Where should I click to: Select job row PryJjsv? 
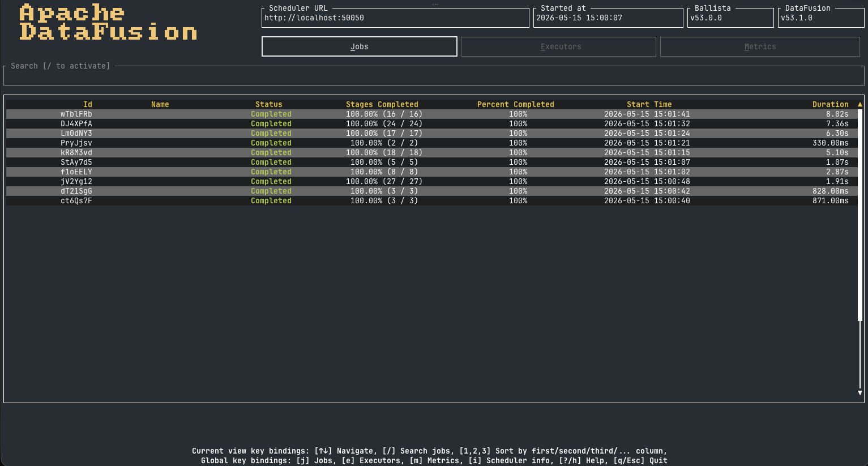[431, 143]
